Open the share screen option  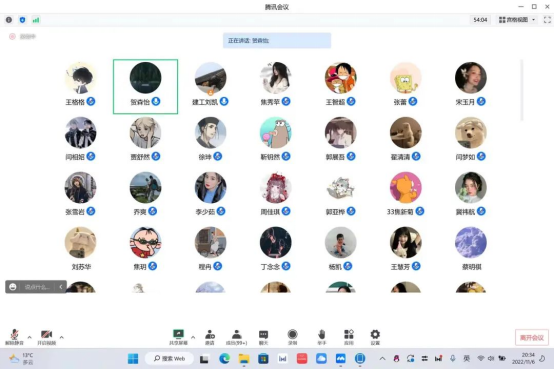coord(178,337)
